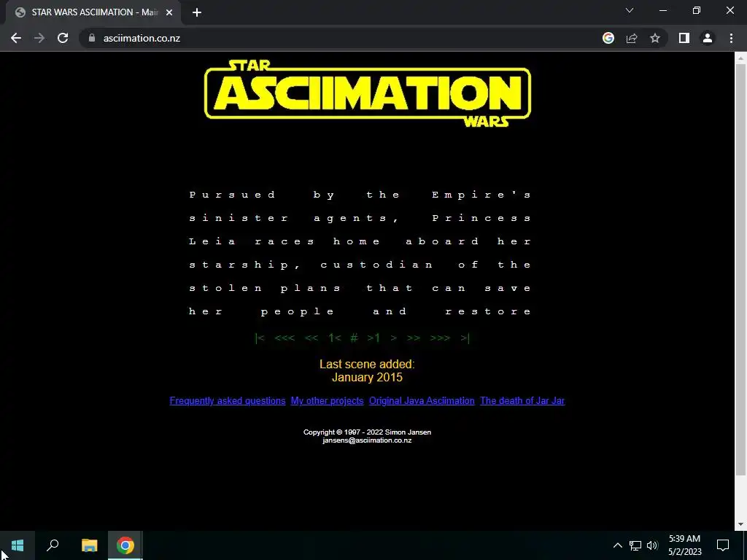Click the page vertical scrollbar thumb
Image resolution: width=747 pixels, height=560 pixels.
pyautogui.click(x=740, y=269)
